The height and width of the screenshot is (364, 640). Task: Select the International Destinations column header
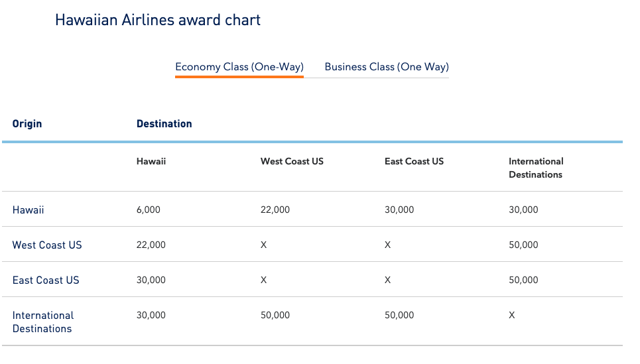click(536, 168)
